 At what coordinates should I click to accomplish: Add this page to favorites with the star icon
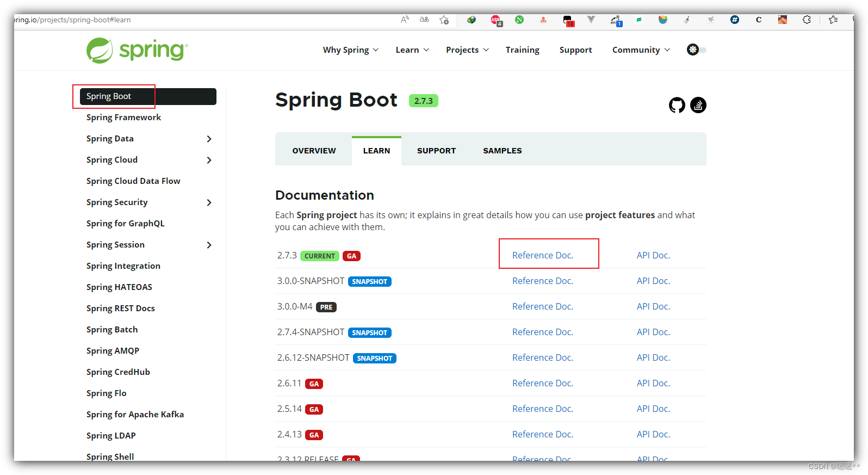point(444,20)
